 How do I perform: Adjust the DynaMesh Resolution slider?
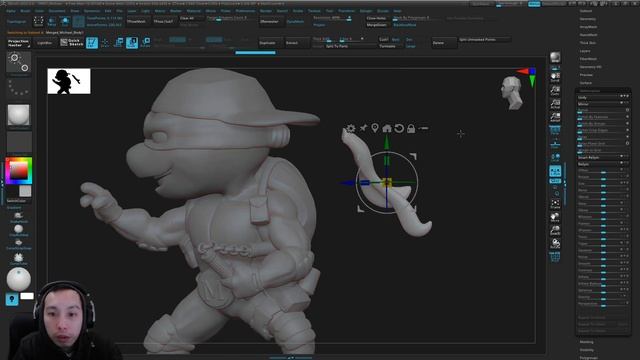tap(332, 18)
